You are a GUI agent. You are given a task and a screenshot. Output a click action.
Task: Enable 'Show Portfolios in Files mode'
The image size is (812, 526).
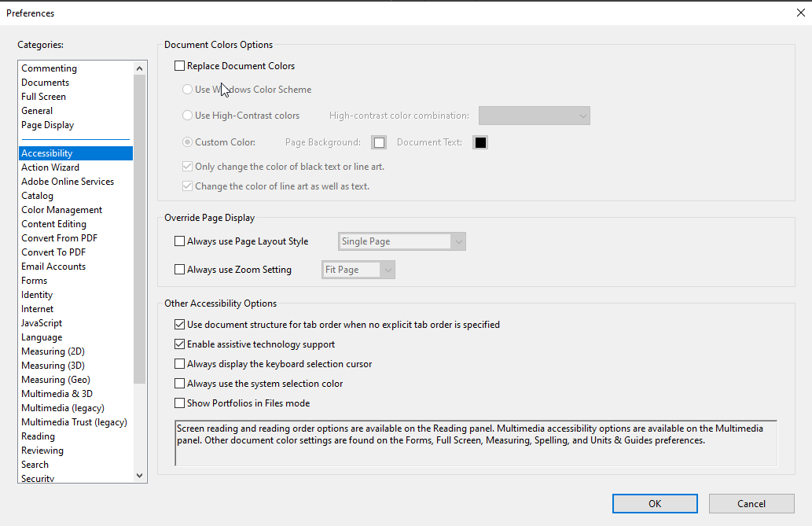pyautogui.click(x=179, y=403)
